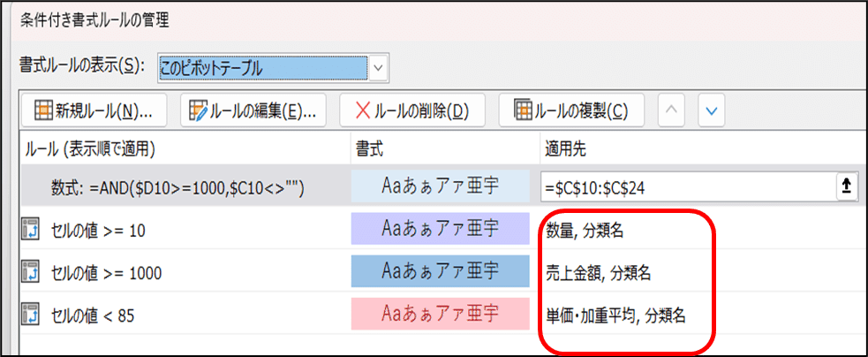Click the lavender format preview for >= 10
This screenshot has width=868, height=357.
[x=440, y=228]
